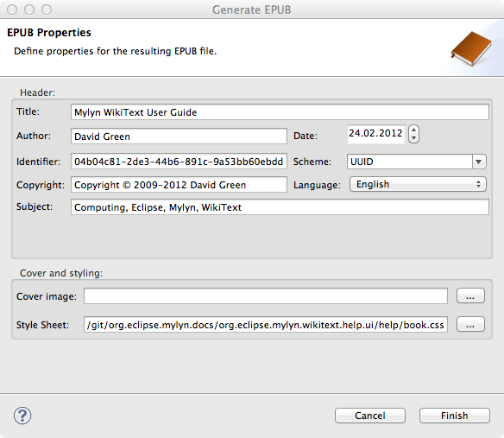Click the window zoom button

click(47, 10)
